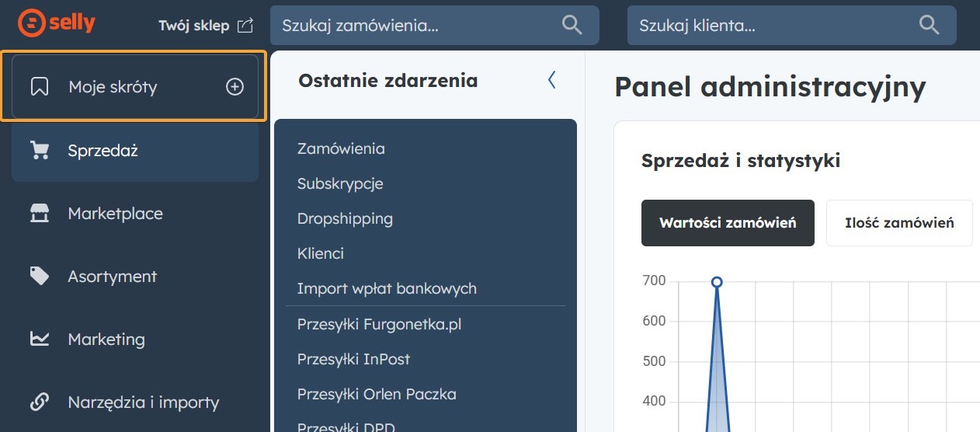The height and width of the screenshot is (432, 980).
Task: Click the customer search magnifier icon
Action: click(930, 26)
